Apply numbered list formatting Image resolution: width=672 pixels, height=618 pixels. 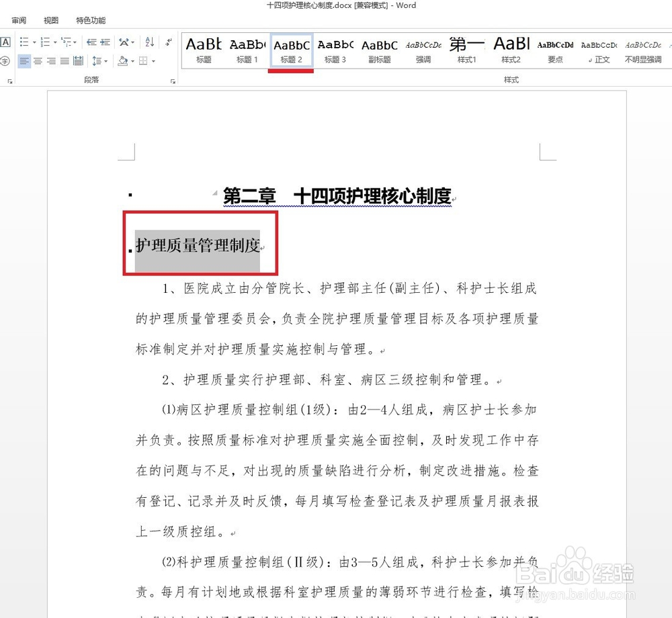(x=44, y=42)
